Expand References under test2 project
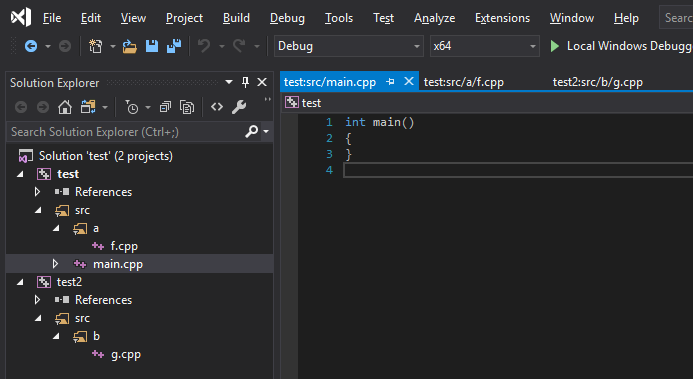The width and height of the screenshot is (693, 379). [x=38, y=300]
